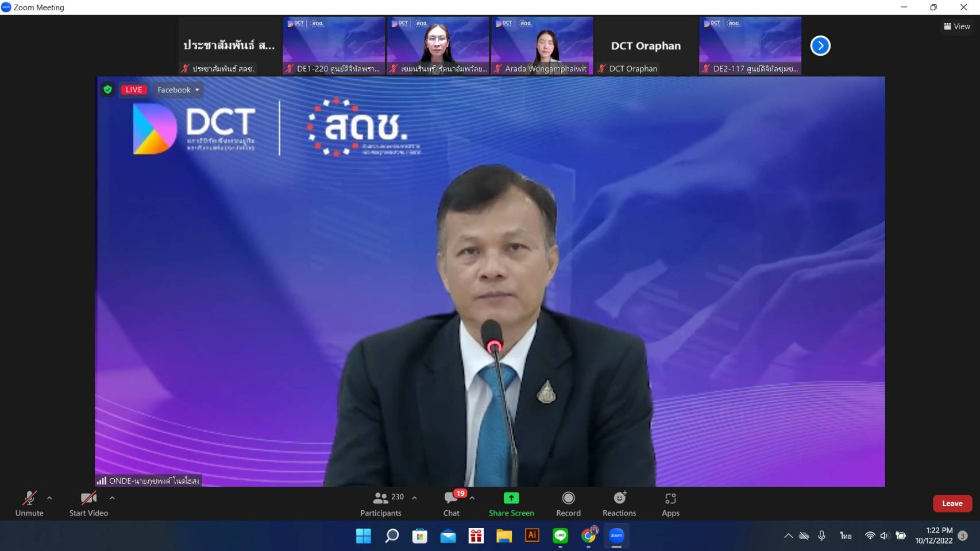Leave the meeting
The width and height of the screenshot is (980, 551).
point(952,503)
